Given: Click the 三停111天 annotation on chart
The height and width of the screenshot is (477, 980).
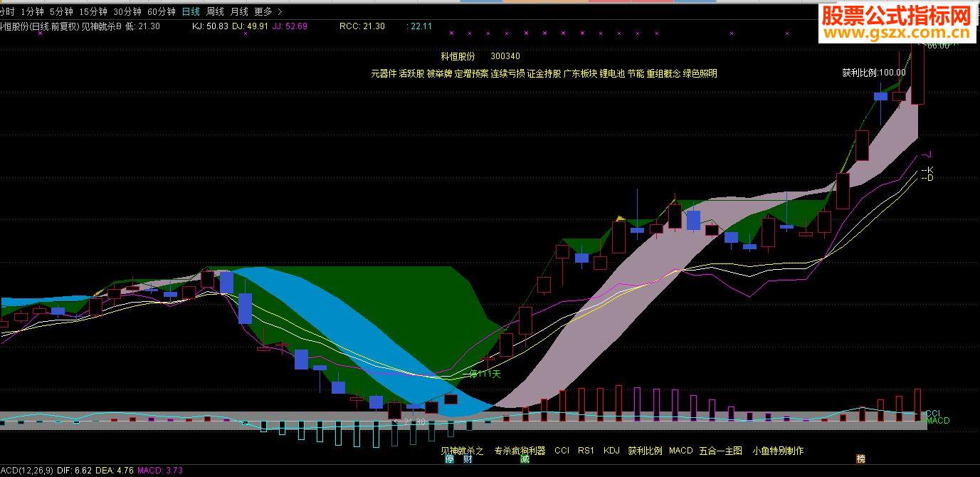Looking at the screenshot, I should [x=482, y=374].
